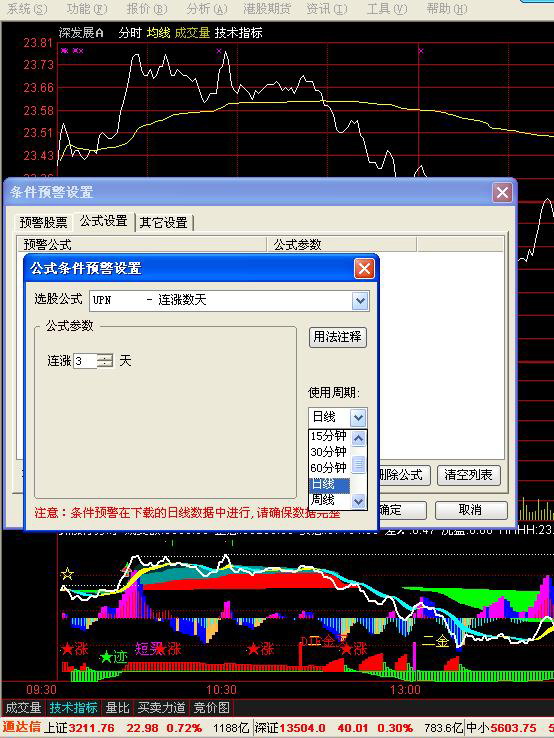Select 30分钟 in the period list
This screenshot has height=738, width=554.
(329, 452)
